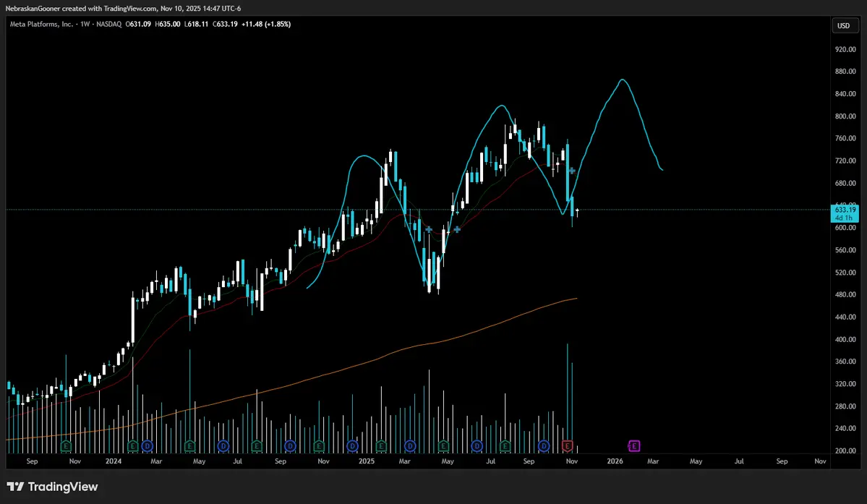
Task: Click the 800.00 price axis label
Action: coord(845,116)
